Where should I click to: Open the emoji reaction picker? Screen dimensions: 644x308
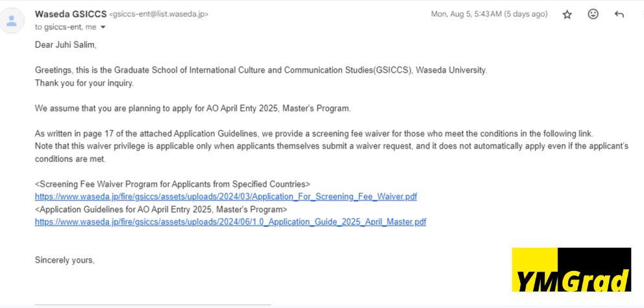(x=593, y=14)
